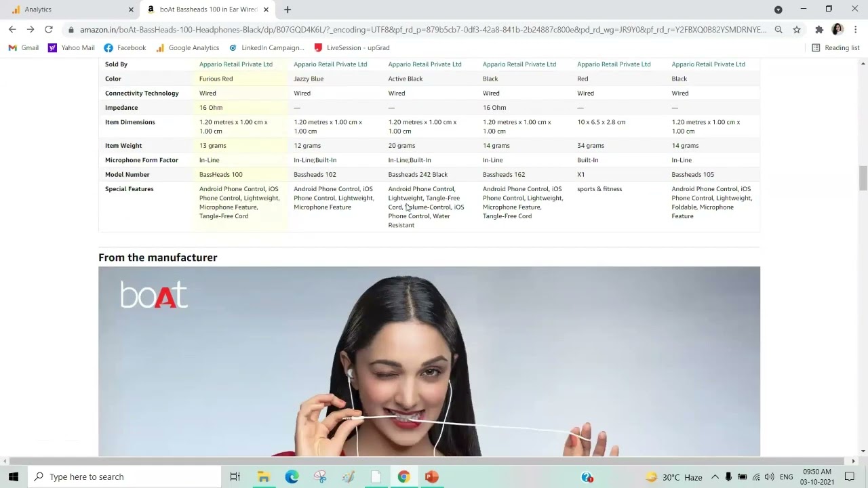Image resolution: width=868 pixels, height=488 pixels.
Task: Click the 'Special Features' row label
Action: tap(130, 189)
